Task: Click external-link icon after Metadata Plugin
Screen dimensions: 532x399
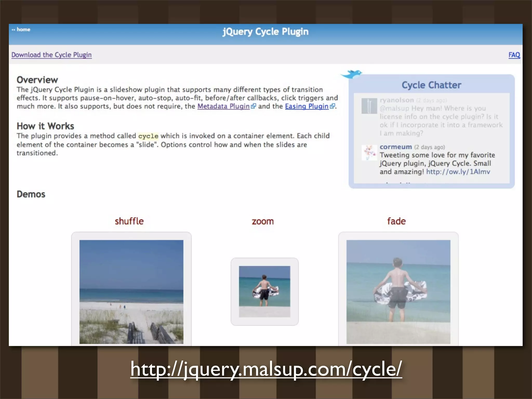Action: (x=254, y=106)
